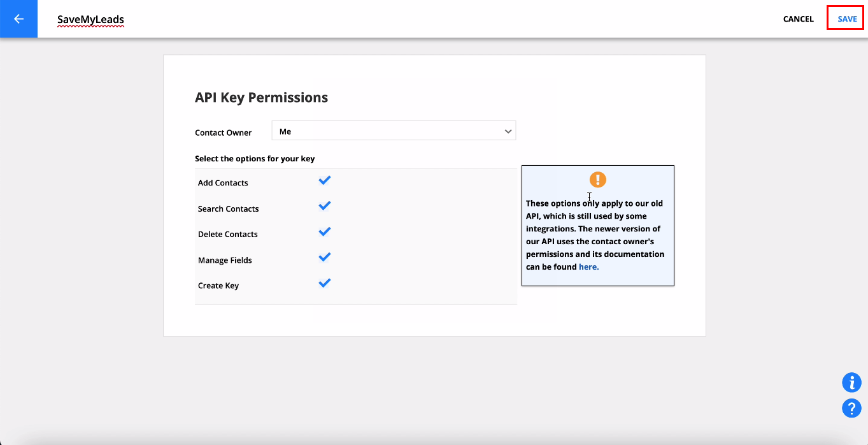
Task: Click the Contact Owner label
Action: click(223, 133)
